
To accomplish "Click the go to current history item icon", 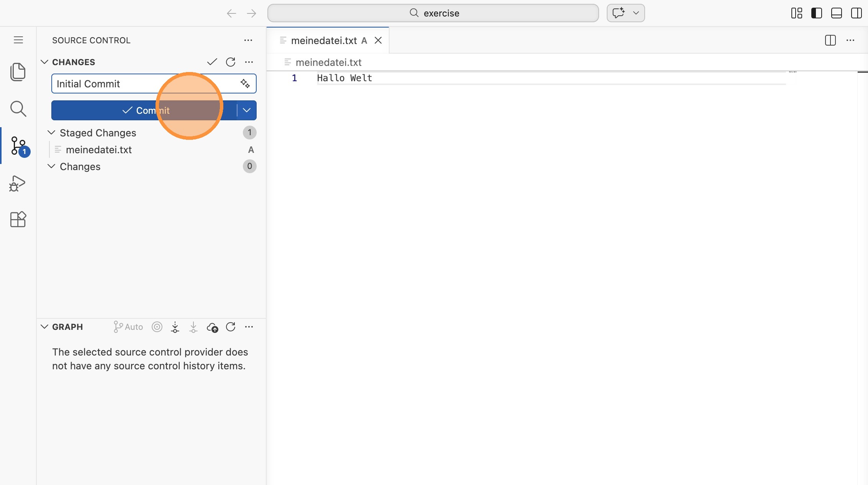I will click(157, 327).
